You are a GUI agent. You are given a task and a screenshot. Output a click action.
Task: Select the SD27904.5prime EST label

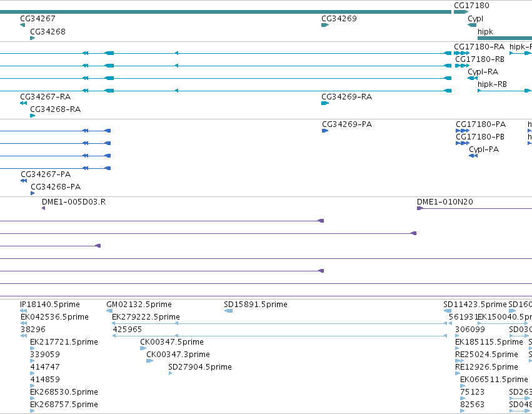click(200, 367)
